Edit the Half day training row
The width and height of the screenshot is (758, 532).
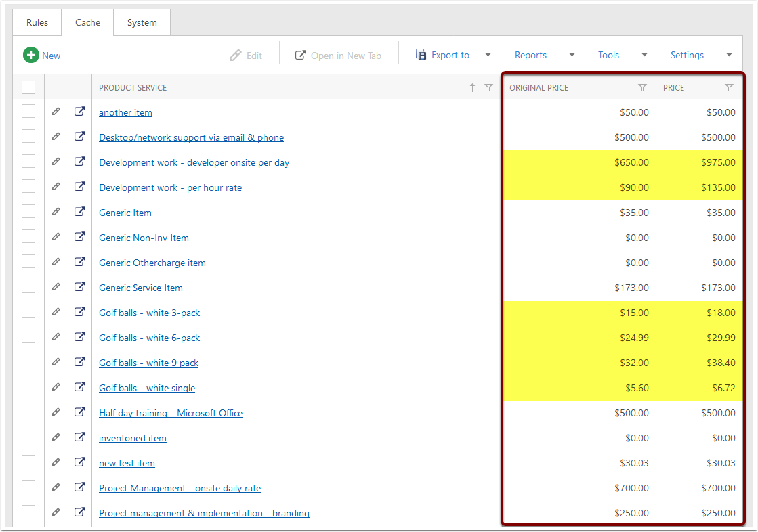56,412
